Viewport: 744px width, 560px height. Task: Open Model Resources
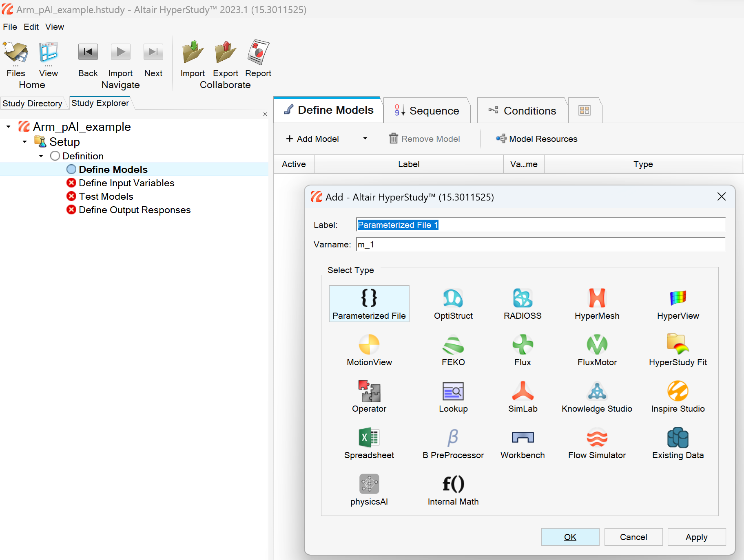click(537, 139)
